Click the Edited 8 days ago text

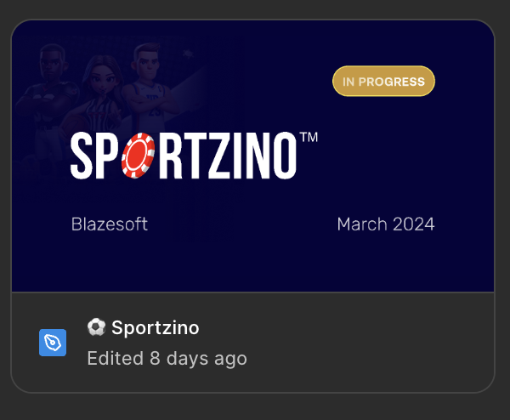point(167,358)
